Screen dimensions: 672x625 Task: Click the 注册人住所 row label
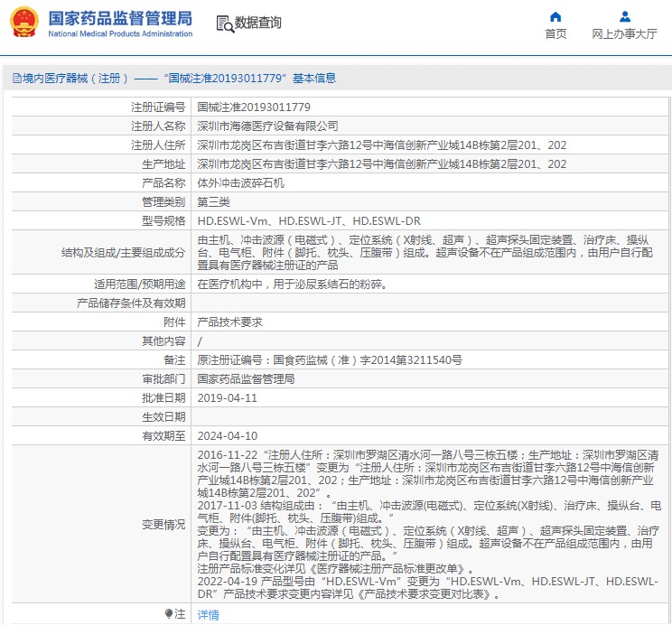[x=158, y=145]
